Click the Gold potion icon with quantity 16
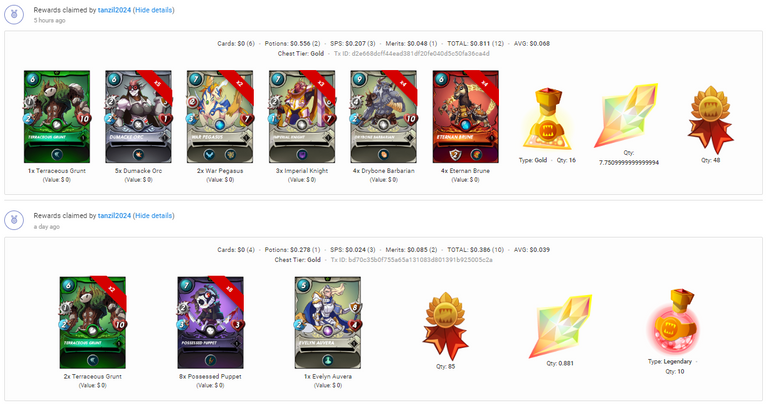The image size is (768, 405). click(x=547, y=119)
